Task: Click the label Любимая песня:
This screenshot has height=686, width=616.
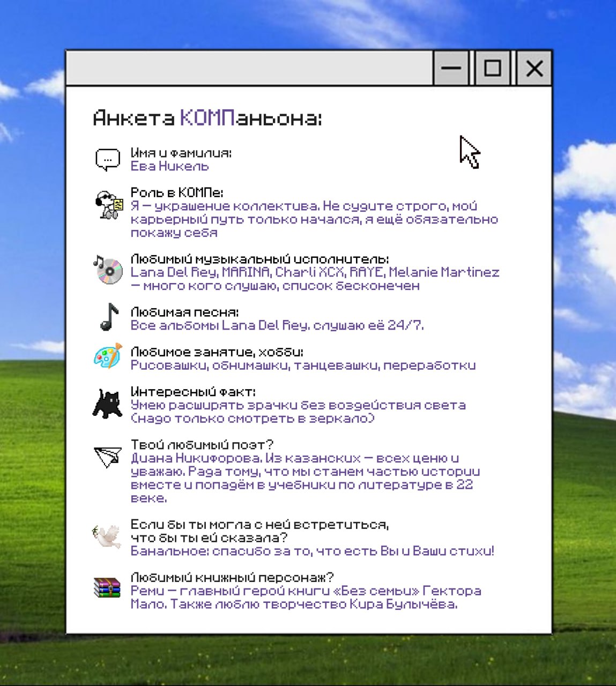Action: click(x=185, y=312)
